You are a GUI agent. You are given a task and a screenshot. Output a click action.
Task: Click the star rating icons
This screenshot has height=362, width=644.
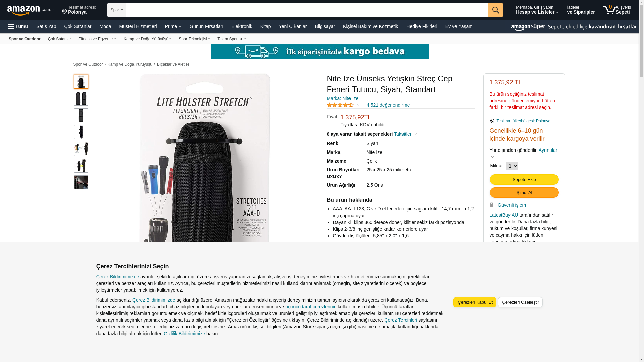(340, 105)
